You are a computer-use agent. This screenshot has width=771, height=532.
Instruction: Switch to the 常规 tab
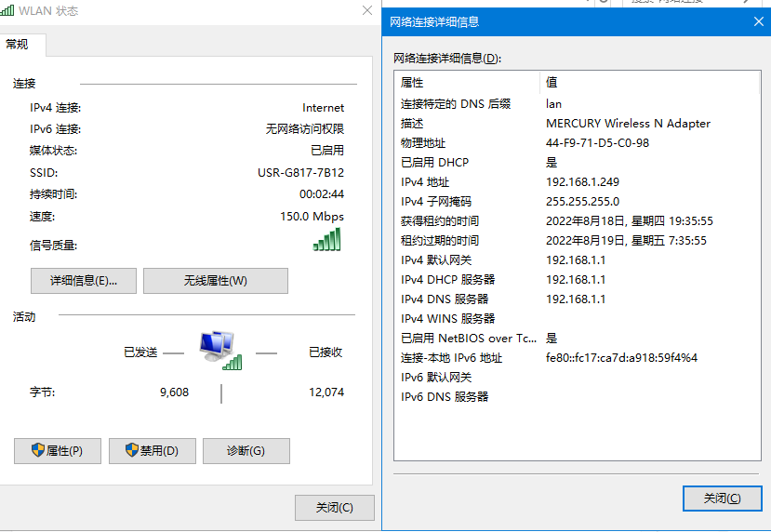(18, 45)
